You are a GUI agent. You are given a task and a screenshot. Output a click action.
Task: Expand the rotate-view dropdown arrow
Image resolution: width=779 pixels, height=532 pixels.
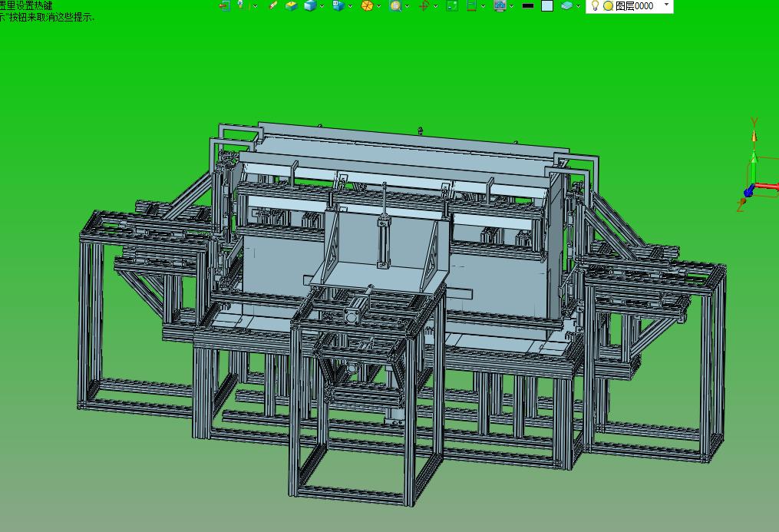point(436,6)
